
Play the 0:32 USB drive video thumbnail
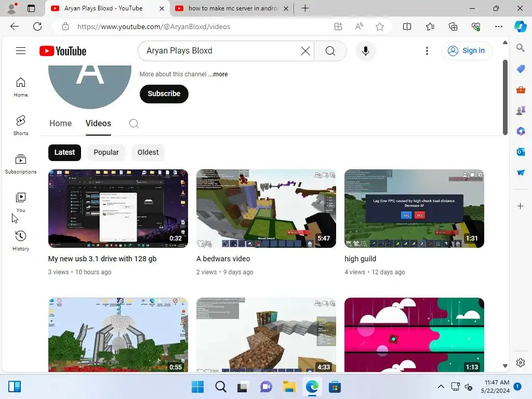[x=118, y=209]
